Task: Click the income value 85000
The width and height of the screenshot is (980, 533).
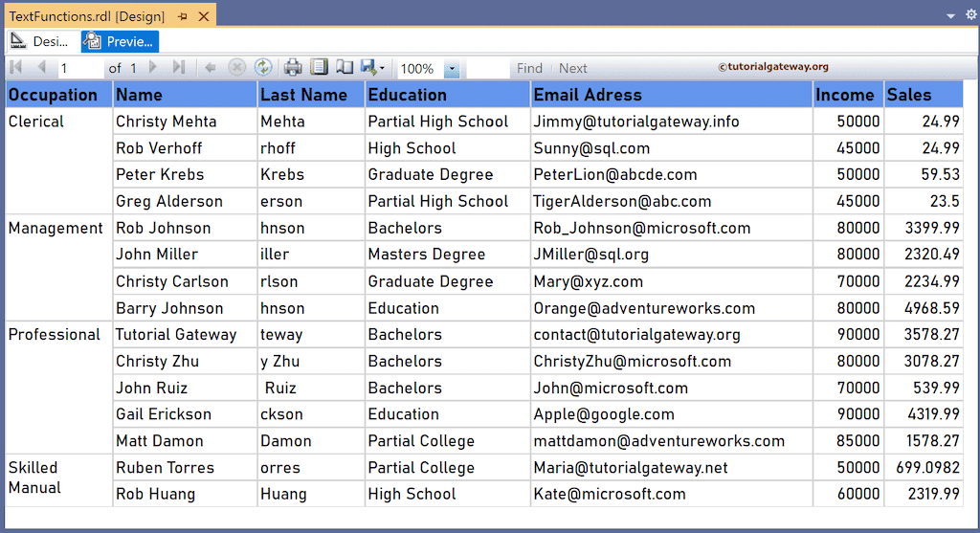Action: pyautogui.click(x=858, y=440)
